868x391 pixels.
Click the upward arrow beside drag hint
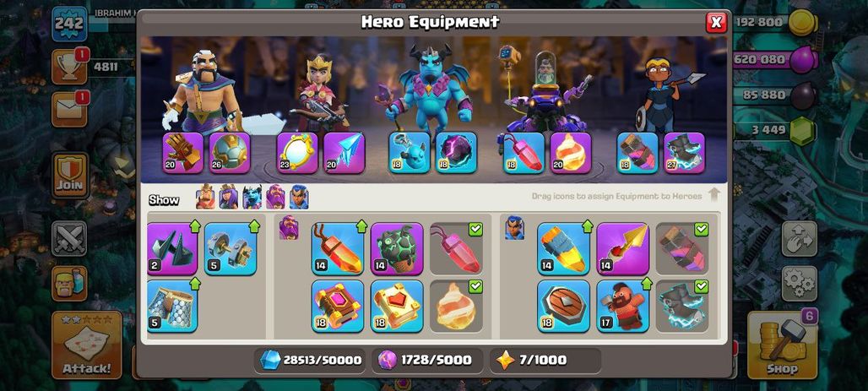click(x=714, y=195)
